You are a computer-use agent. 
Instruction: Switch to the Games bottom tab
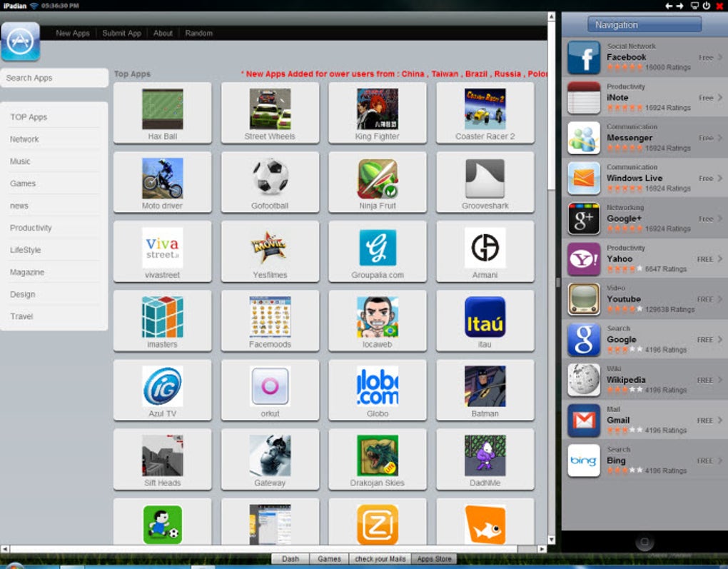(x=329, y=559)
